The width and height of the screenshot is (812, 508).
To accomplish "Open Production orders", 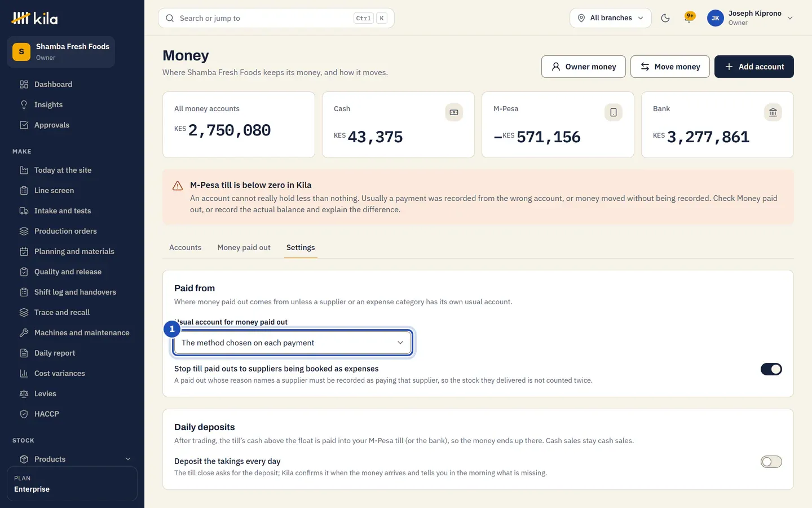I will (72, 231).
